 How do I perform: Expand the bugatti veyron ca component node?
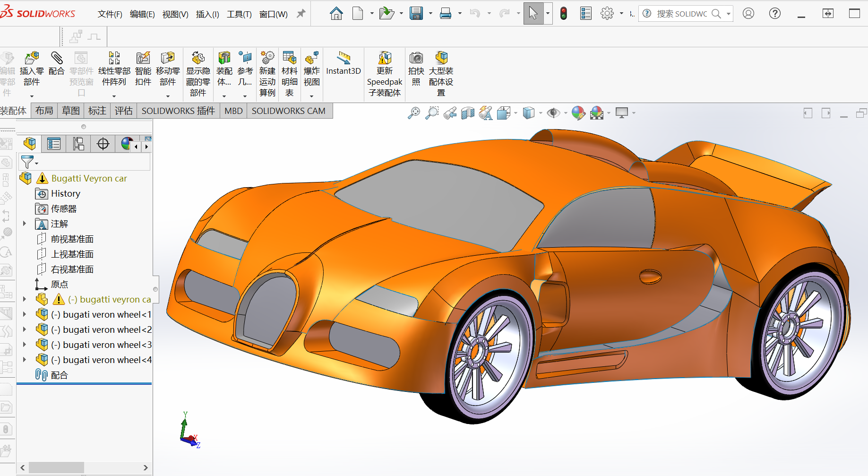25,299
